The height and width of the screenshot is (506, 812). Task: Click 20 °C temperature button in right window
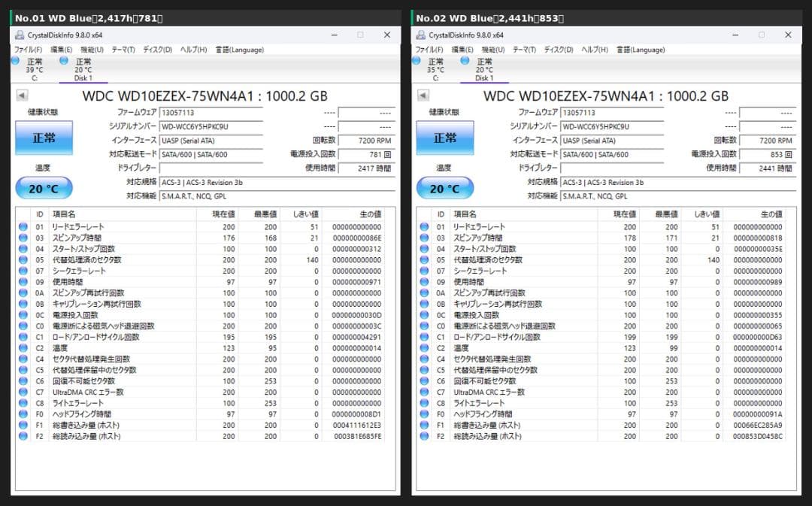pyautogui.click(x=445, y=188)
